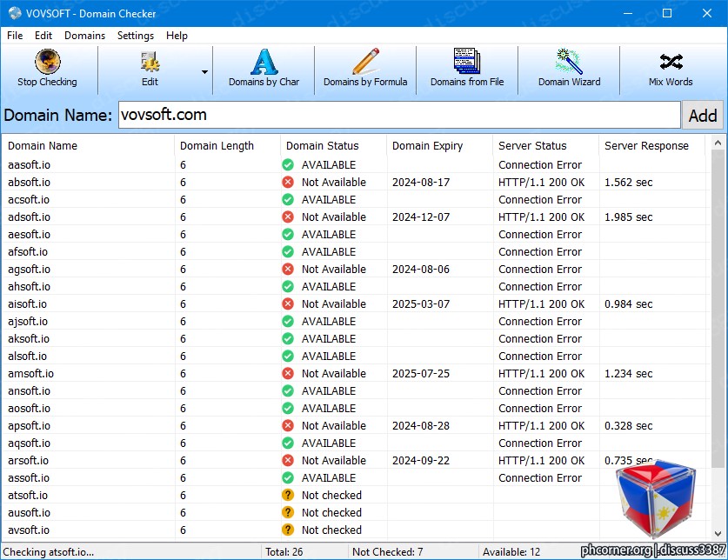Expand the Edit dropdown arrow
The image size is (728, 560).
[x=204, y=71]
